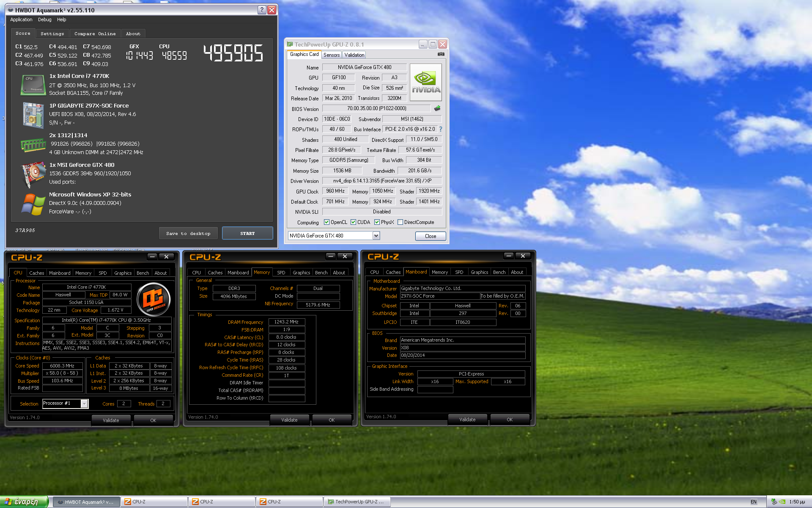Open Graphics tab in CPU-Z Mainboard window

pos(480,272)
